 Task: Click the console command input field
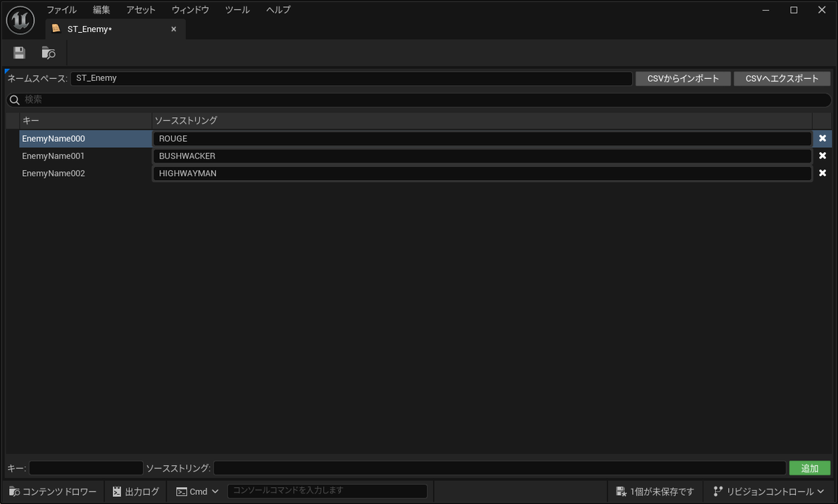(327, 491)
